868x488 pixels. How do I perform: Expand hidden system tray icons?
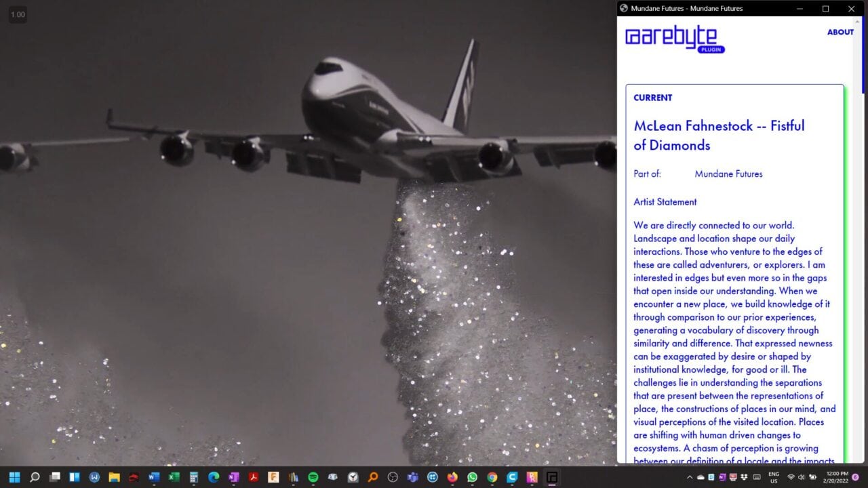click(x=690, y=477)
